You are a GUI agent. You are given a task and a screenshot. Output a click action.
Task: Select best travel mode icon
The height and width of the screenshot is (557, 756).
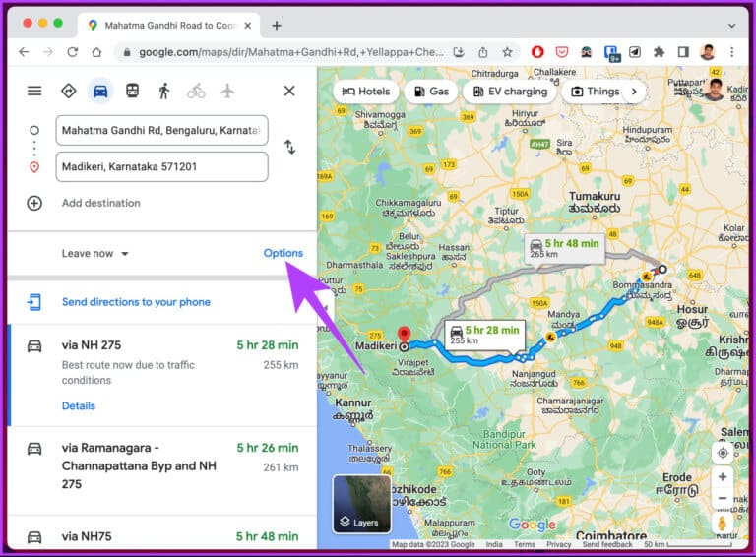[x=69, y=91]
